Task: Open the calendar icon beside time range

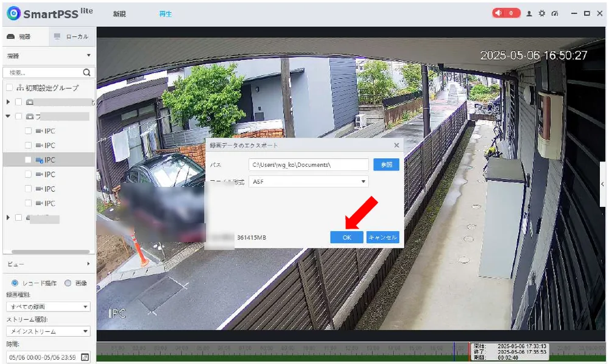Action: click(85, 357)
